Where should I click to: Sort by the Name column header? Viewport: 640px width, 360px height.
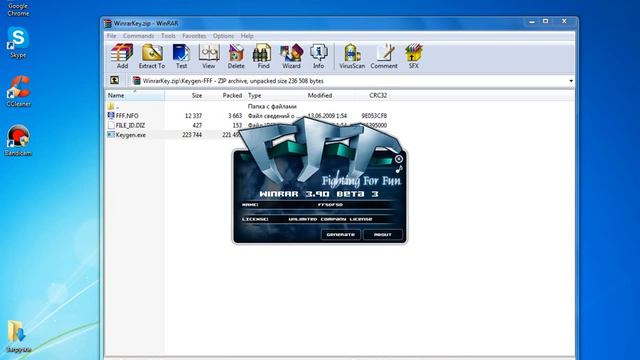coord(135,96)
